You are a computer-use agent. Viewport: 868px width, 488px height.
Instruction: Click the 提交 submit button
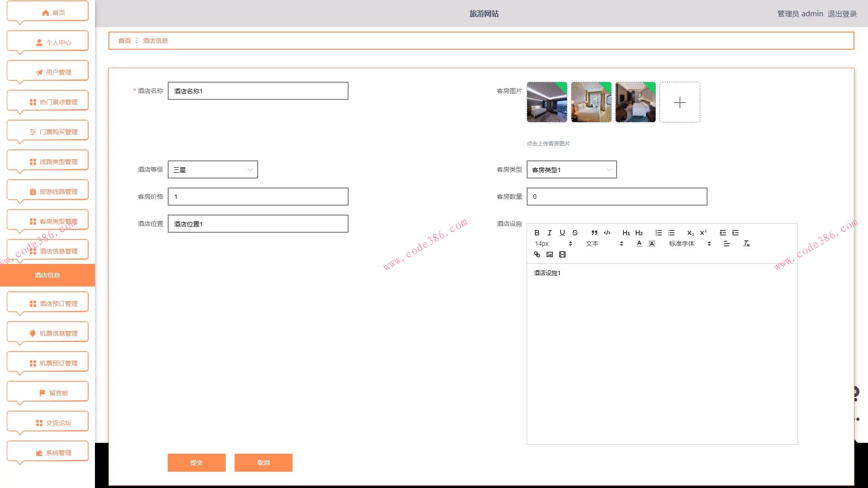tap(196, 463)
